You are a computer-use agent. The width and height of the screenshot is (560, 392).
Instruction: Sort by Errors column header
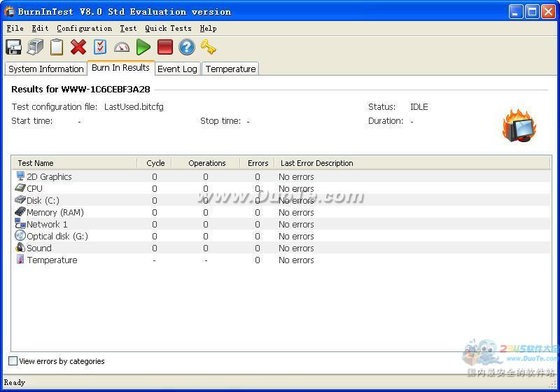point(258,163)
